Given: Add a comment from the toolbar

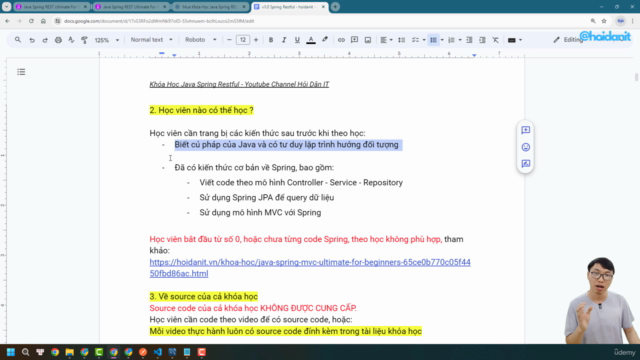Looking at the screenshot, I should click(x=354, y=40).
